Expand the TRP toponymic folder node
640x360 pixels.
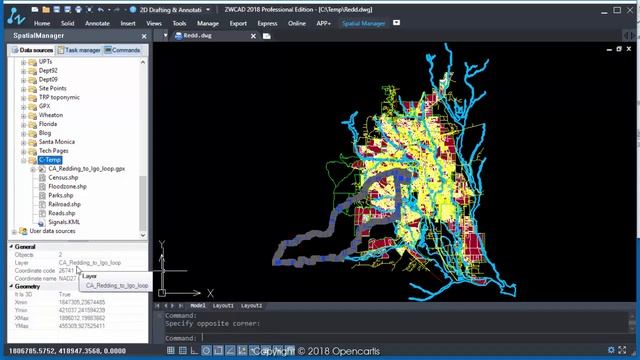point(23,98)
